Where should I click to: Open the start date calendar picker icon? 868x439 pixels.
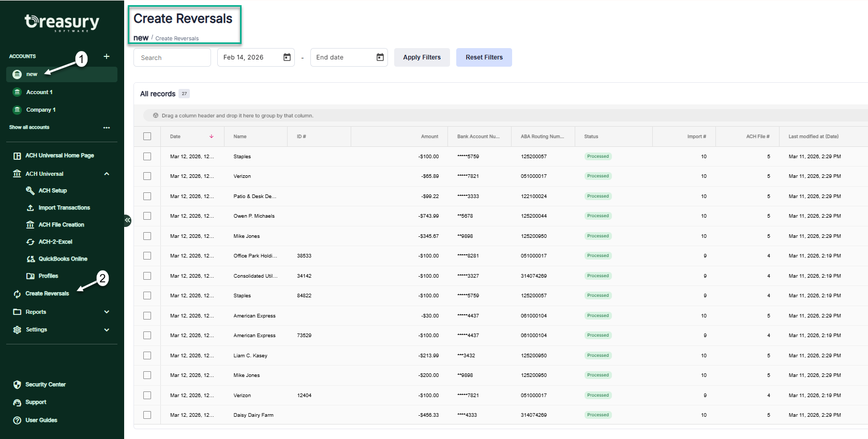pos(287,57)
